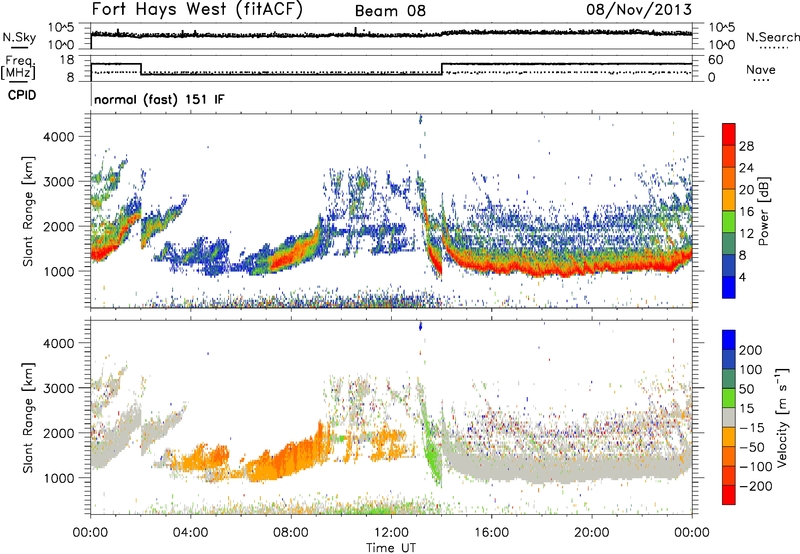The height and width of the screenshot is (554, 800).
Task: Click the "1000" tick on the velocity panel
Action: 58,478
